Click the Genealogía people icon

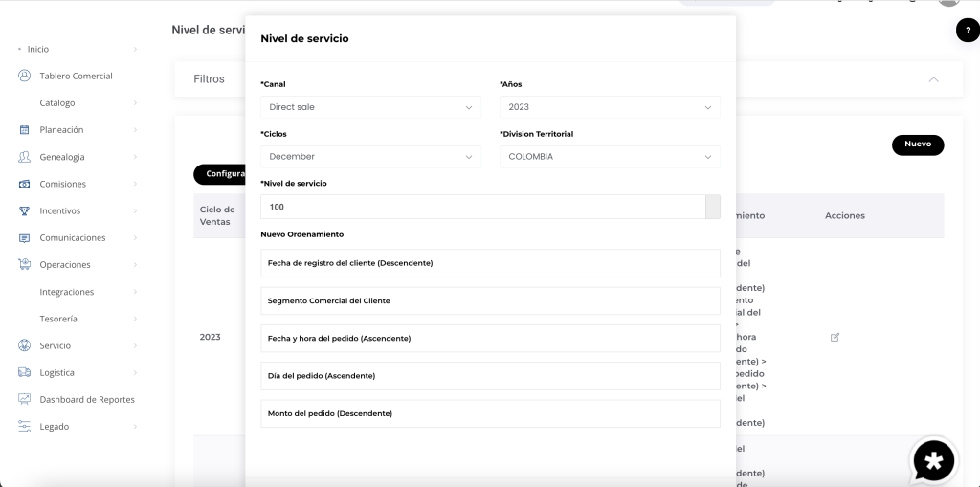[x=25, y=157]
